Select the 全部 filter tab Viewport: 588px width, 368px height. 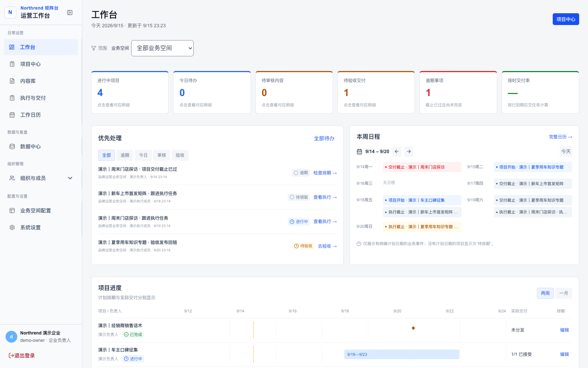[x=107, y=155]
